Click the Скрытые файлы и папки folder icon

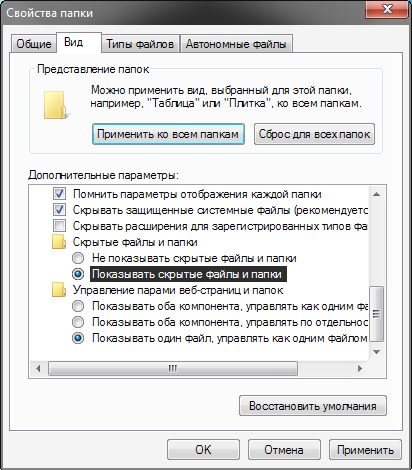[59, 242]
